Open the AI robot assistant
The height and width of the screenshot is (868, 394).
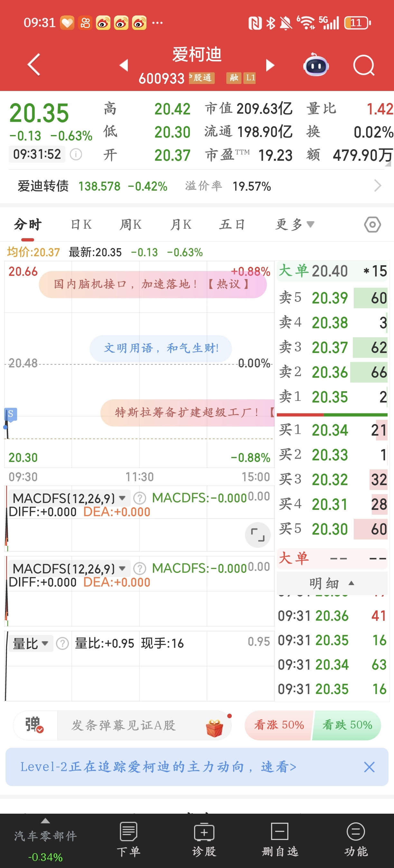[x=316, y=65]
